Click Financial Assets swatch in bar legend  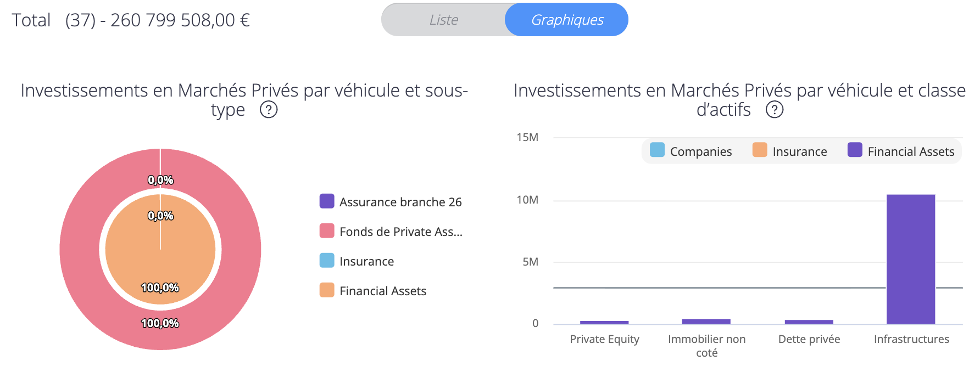pos(855,150)
